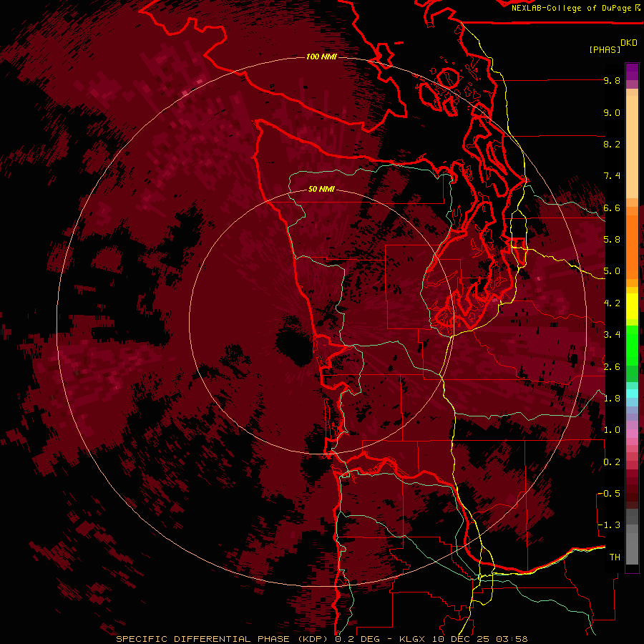Click the 1.8 legend value
The height and width of the screenshot is (644, 644).
point(612,399)
